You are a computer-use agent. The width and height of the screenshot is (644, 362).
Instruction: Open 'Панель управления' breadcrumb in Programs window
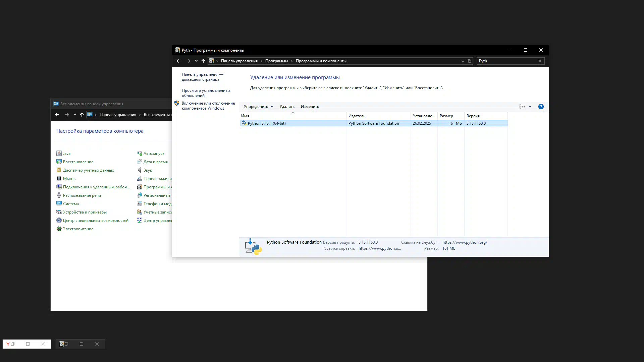[x=239, y=61]
